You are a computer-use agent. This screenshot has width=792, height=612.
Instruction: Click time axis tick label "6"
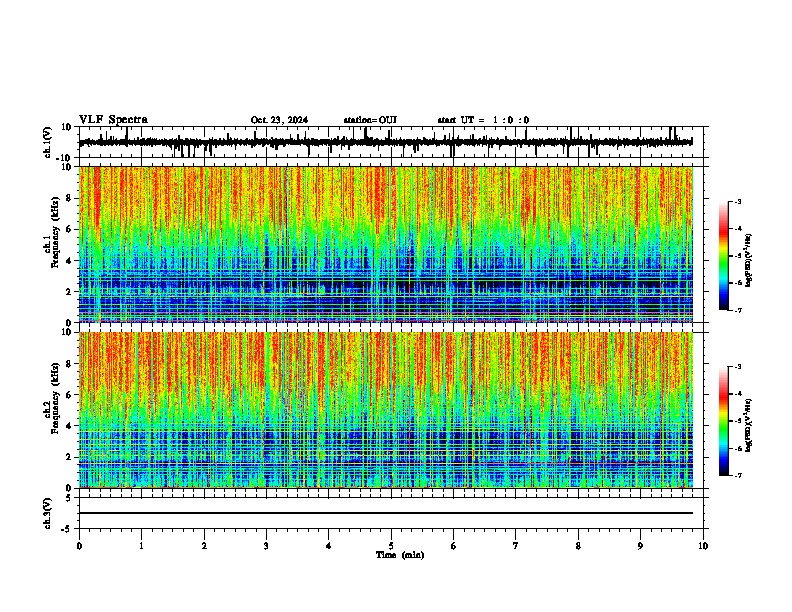[454, 546]
